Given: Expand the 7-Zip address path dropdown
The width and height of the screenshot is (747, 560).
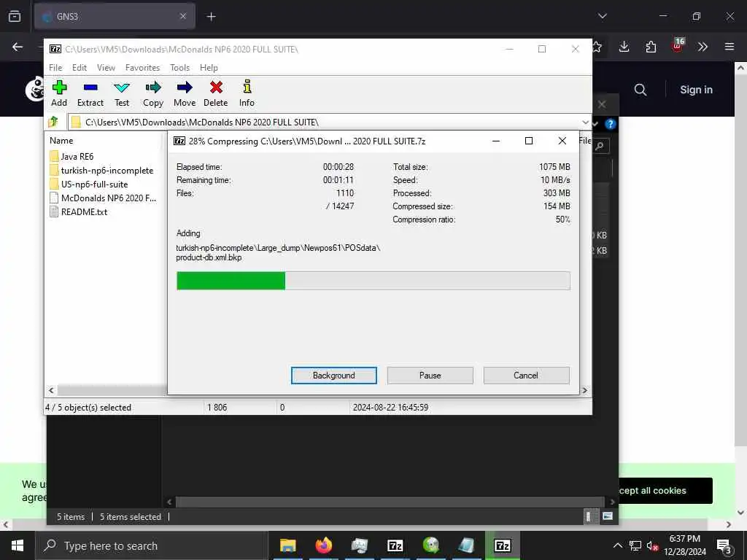Looking at the screenshot, I should (586, 122).
